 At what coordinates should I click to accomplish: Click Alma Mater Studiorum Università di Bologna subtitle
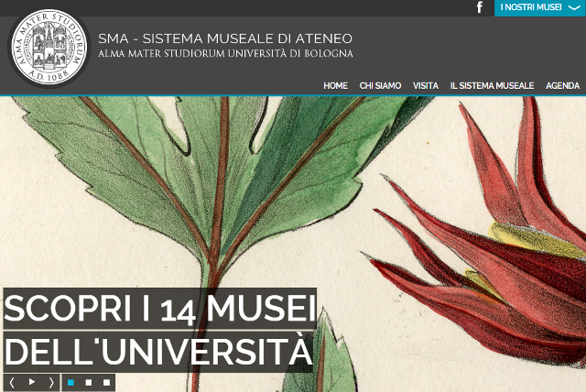[225, 54]
